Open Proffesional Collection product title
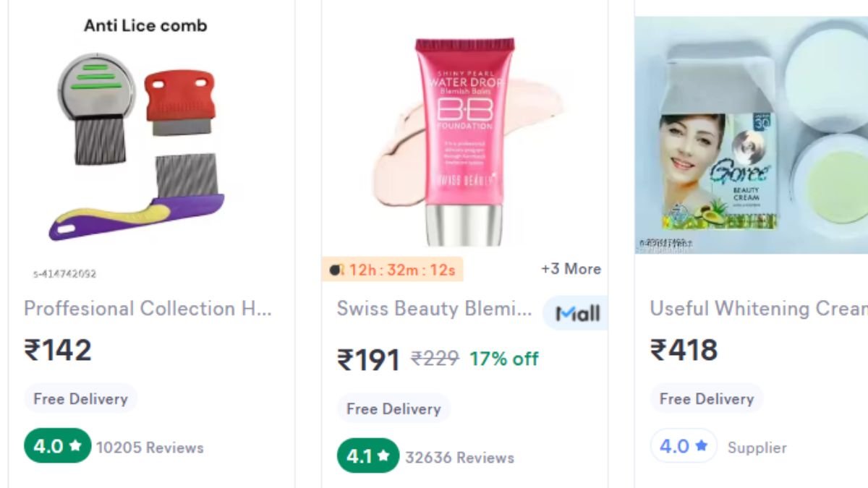 tap(148, 309)
